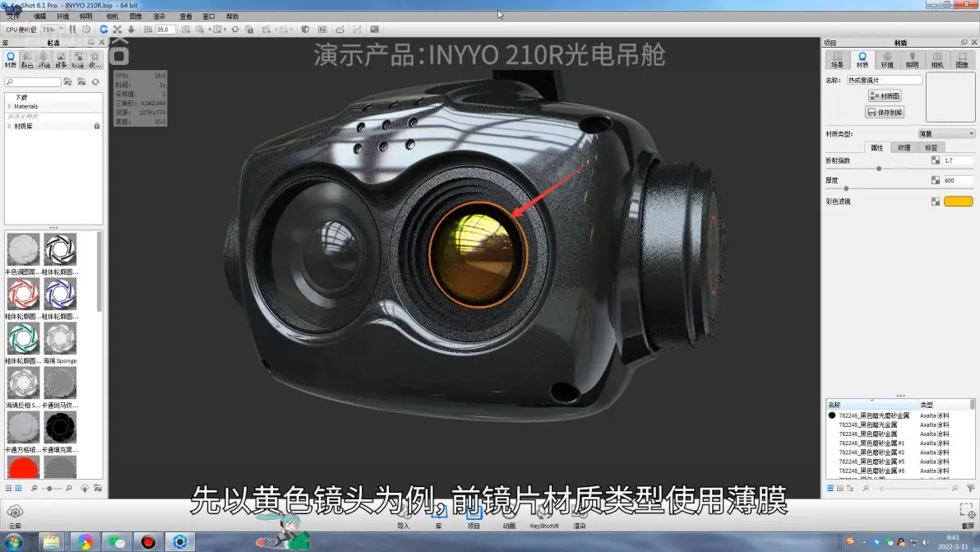Switch library to 背景 (Backplates) tab
The height and width of the screenshot is (552, 980).
coord(61,60)
